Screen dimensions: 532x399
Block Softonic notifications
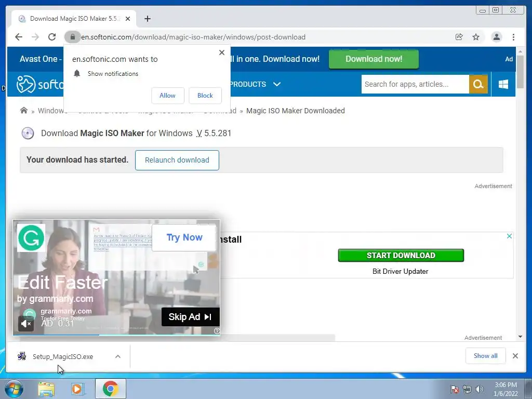pyautogui.click(x=205, y=96)
